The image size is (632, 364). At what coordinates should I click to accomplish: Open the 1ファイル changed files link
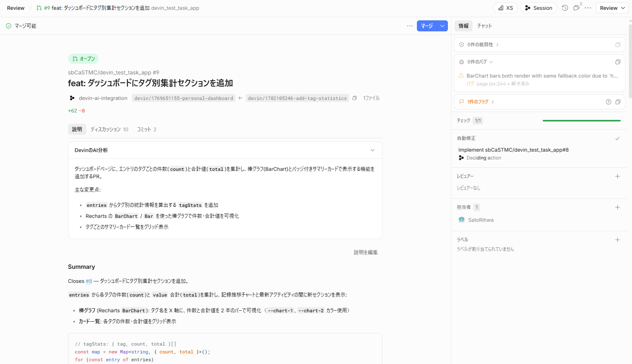(x=371, y=98)
